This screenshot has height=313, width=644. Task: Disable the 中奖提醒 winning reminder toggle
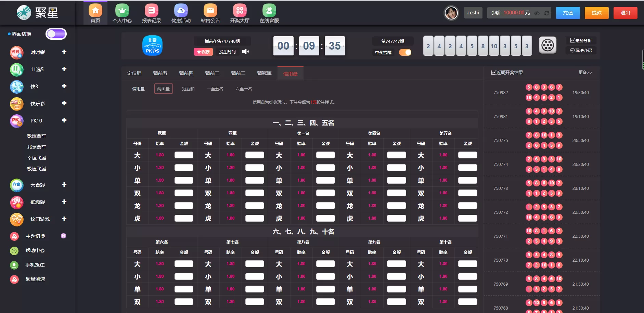tap(405, 52)
